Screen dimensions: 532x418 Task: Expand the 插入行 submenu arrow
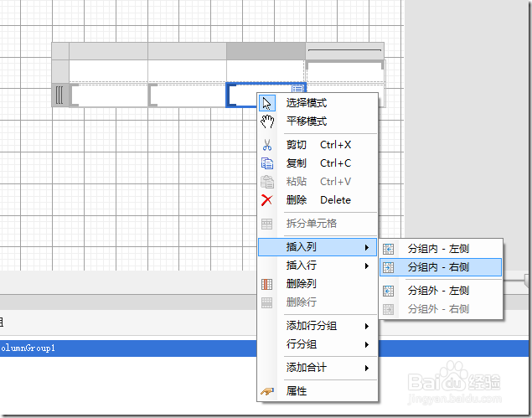(367, 266)
